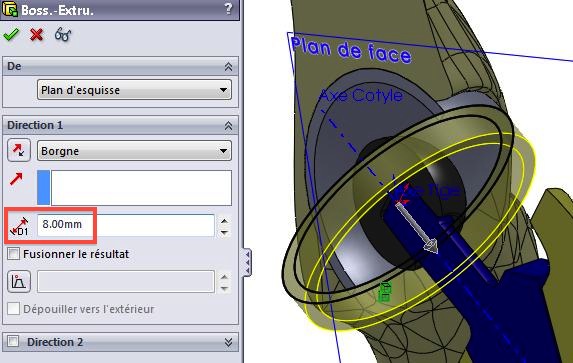Reverse direction using the arrows button
This screenshot has width=573, height=363.
[x=19, y=150]
